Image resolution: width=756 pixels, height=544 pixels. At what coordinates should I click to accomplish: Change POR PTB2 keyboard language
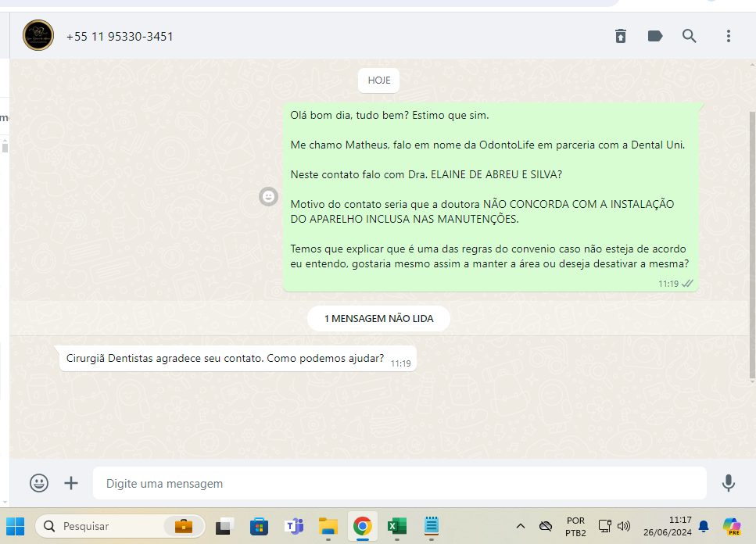point(575,527)
